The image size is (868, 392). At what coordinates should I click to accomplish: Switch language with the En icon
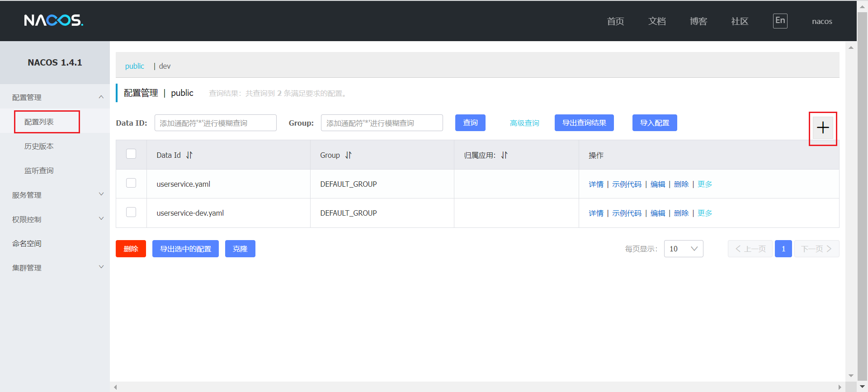point(780,21)
